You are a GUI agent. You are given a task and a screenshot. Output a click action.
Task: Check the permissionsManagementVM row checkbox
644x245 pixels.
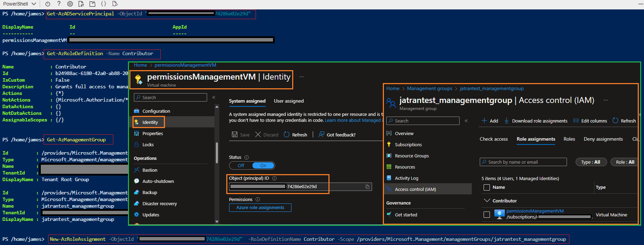pyautogui.click(x=487, y=215)
